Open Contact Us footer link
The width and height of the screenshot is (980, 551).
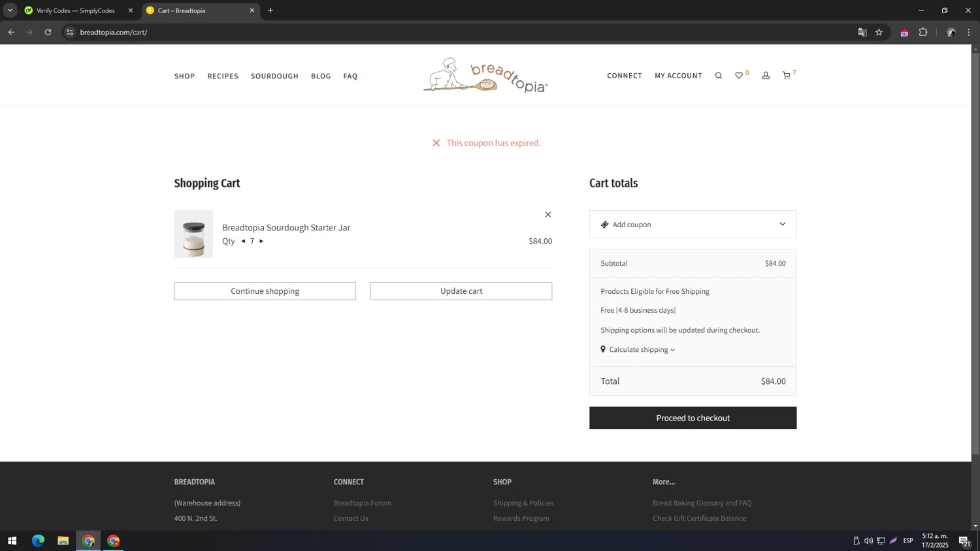[351, 518]
